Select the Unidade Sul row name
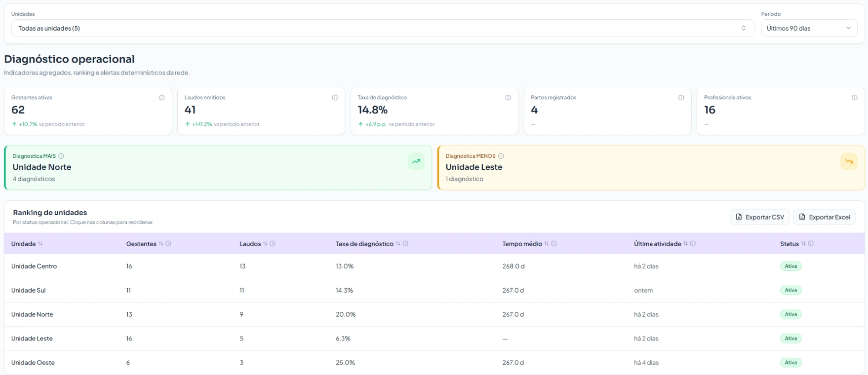 (29, 291)
